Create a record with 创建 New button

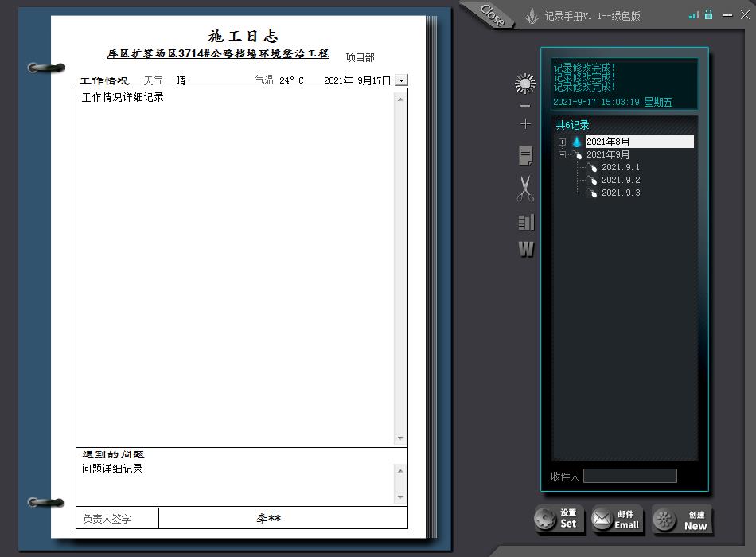click(x=682, y=520)
